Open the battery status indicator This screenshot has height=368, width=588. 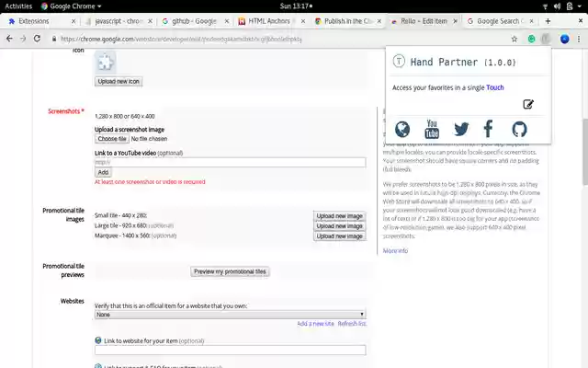point(570,6)
